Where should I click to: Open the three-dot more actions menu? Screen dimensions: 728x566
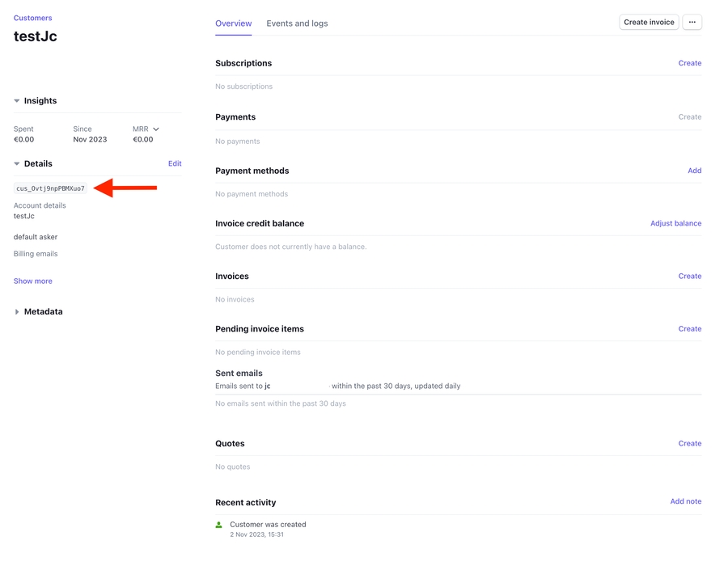(692, 23)
